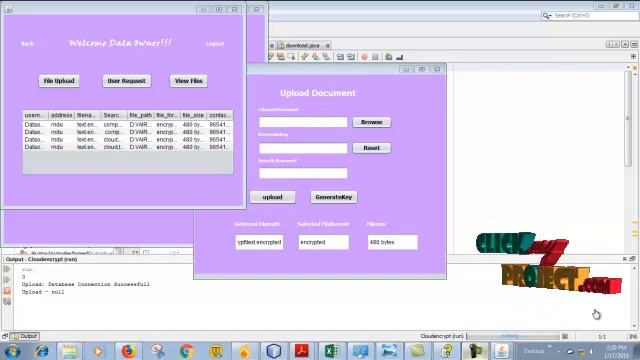Open the VirtualBox cube icon in taskbar

point(273,351)
